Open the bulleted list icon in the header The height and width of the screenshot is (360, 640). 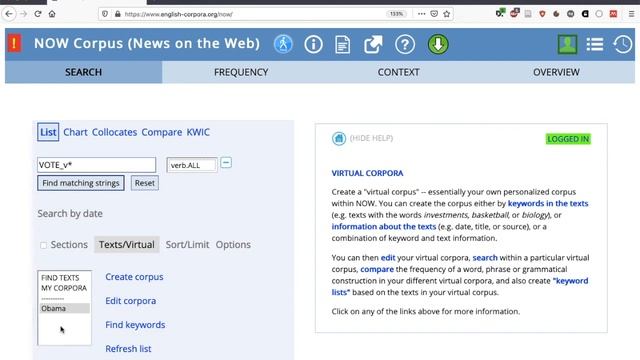coord(595,44)
